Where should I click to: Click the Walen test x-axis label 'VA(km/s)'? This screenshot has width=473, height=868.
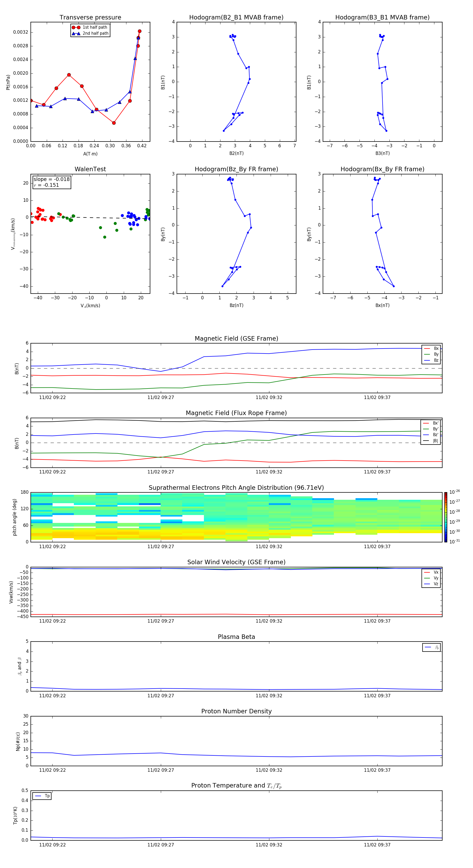point(90,306)
